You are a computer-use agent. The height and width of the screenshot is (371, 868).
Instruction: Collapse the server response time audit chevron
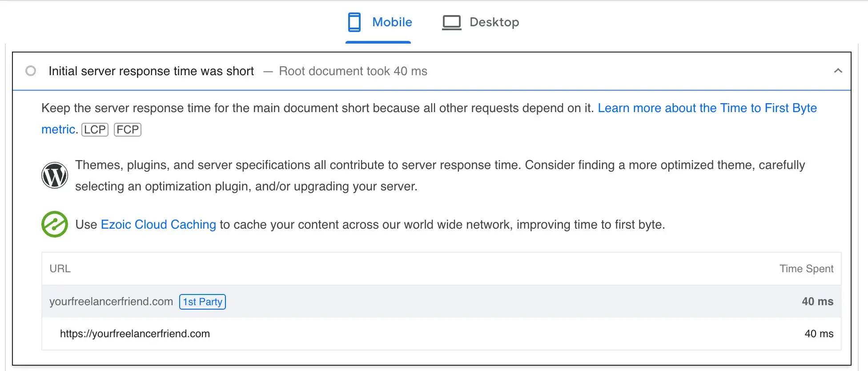[838, 71]
